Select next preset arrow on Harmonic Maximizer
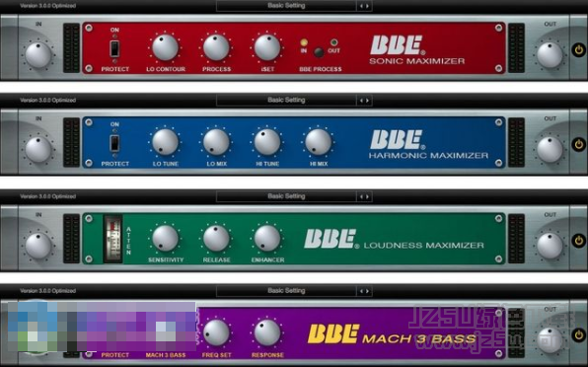 coord(367,101)
